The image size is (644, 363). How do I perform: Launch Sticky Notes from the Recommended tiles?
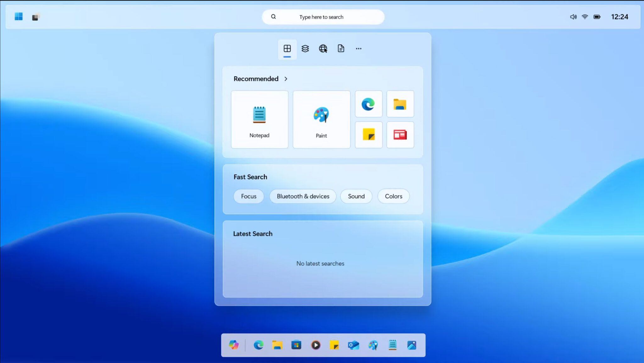tap(368, 135)
